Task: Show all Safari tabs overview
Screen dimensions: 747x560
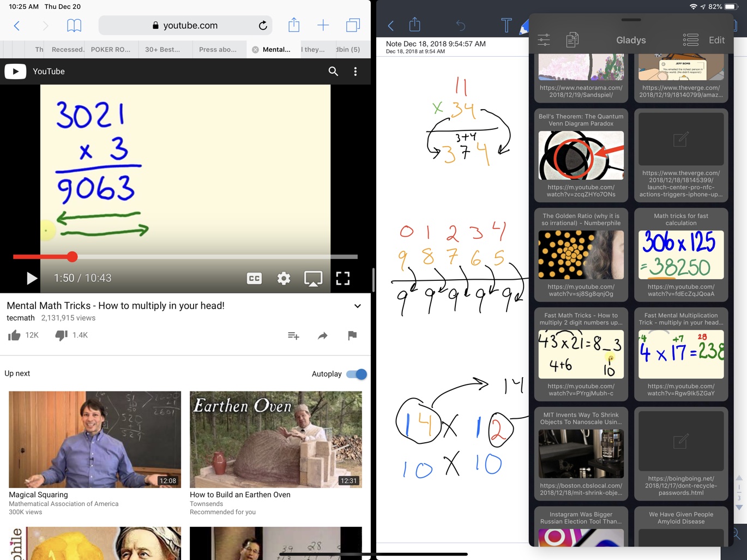Action: [353, 25]
